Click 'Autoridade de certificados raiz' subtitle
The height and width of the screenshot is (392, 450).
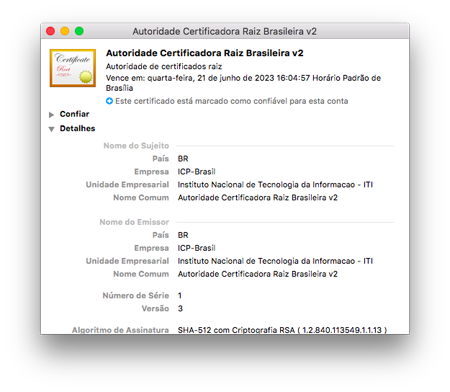click(164, 66)
